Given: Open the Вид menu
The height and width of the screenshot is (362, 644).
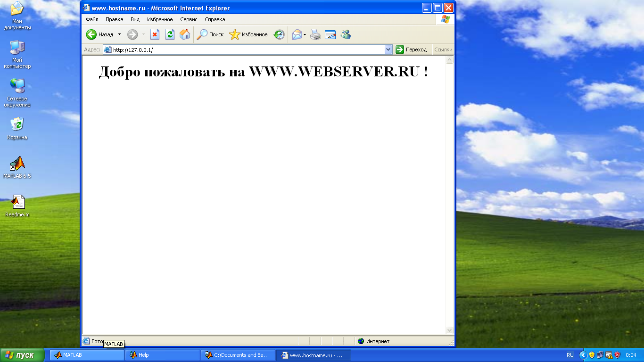Looking at the screenshot, I should [135, 19].
